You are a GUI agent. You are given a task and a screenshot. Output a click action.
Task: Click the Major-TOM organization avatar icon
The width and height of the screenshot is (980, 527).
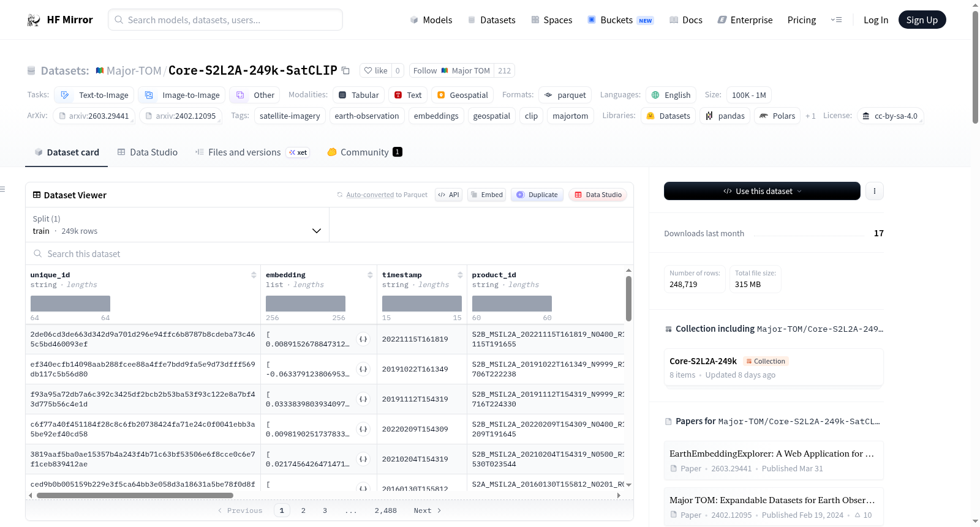click(x=100, y=70)
